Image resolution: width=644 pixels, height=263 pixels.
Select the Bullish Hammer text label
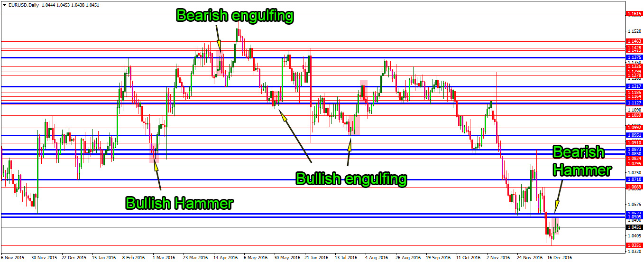(179, 203)
